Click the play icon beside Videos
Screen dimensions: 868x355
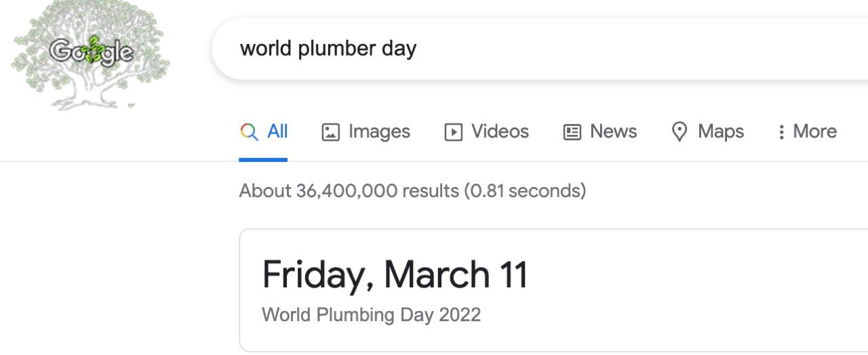click(453, 132)
